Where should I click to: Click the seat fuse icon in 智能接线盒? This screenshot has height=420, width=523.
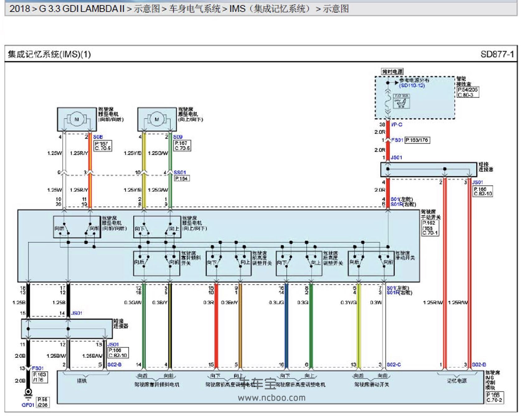coord(401,101)
